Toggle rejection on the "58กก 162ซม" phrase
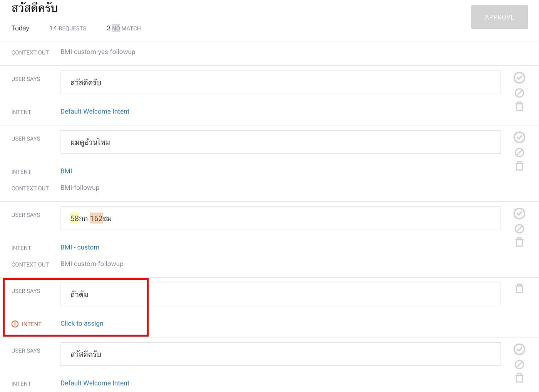Image resolution: width=539 pixels, height=392 pixels. pyautogui.click(x=519, y=229)
